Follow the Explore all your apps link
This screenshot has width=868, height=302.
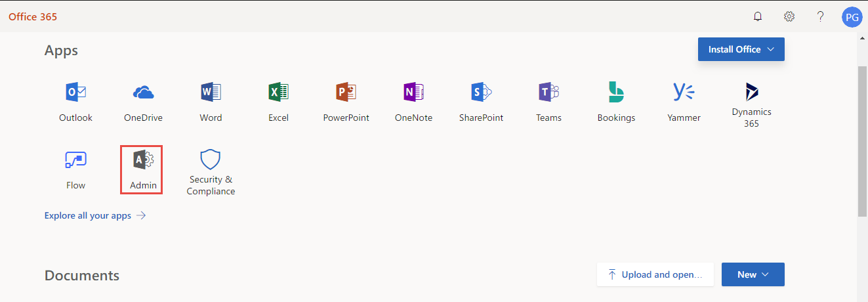coord(95,215)
